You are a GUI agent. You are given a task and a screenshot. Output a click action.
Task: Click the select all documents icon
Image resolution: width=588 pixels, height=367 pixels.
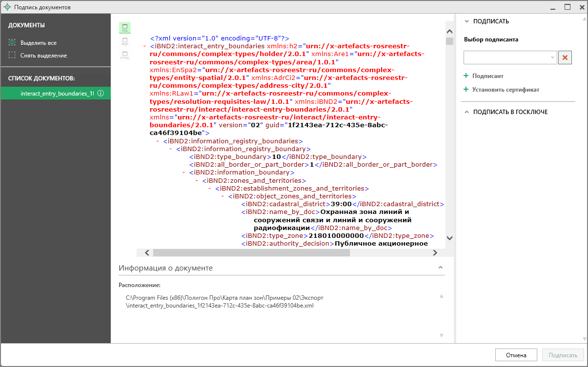(12, 43)
